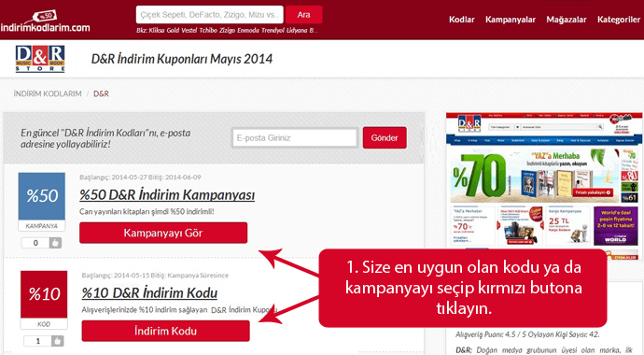The height and width of the screenshot is (355, 644).
Task: Click the Lidyana suggestion link
Action: 297,31
